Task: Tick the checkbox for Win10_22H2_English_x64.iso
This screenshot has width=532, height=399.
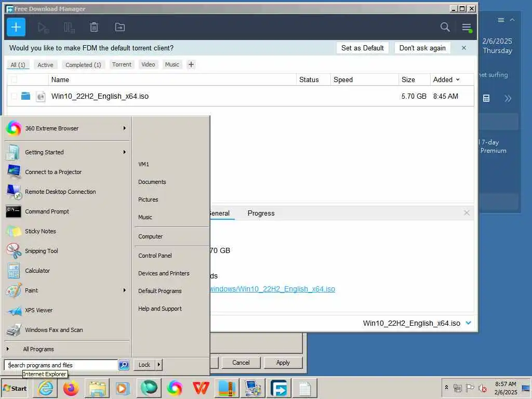Action: (14, 96)
